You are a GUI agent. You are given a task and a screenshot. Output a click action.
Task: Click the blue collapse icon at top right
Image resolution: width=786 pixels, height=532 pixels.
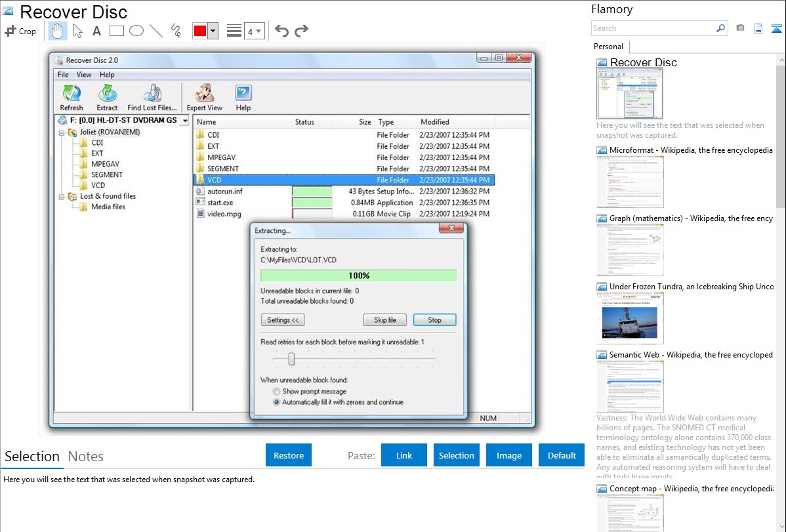776,29
